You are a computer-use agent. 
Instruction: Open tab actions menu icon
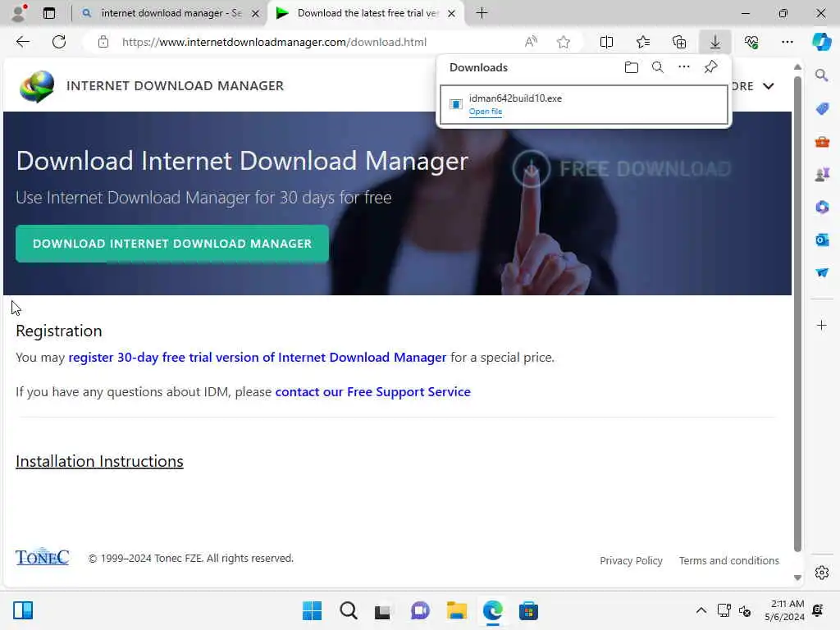pos(48,13)
